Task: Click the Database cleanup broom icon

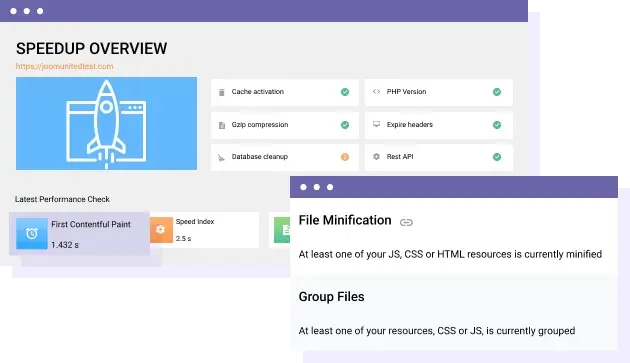Action: pyautogui.click(x=221, y=157)
